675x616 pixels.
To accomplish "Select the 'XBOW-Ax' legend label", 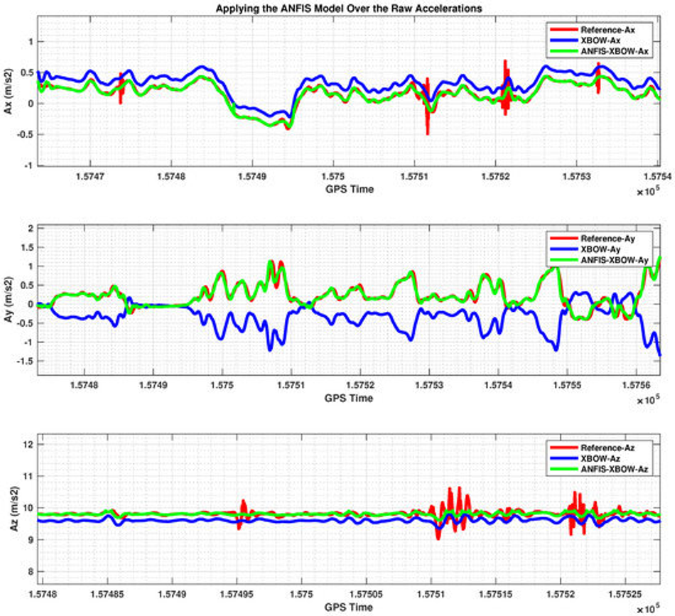I will pos(600,40).
